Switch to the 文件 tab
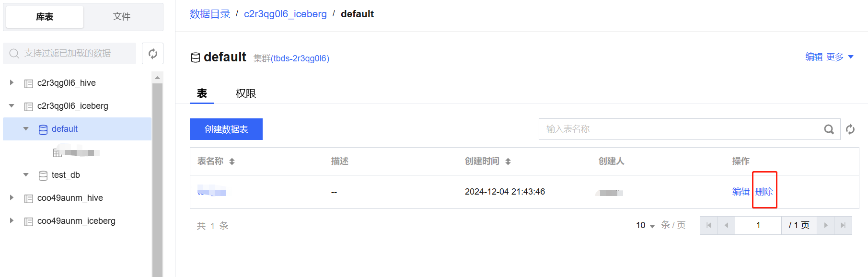This screenshot has width=868, height=277. click(122, 17)
